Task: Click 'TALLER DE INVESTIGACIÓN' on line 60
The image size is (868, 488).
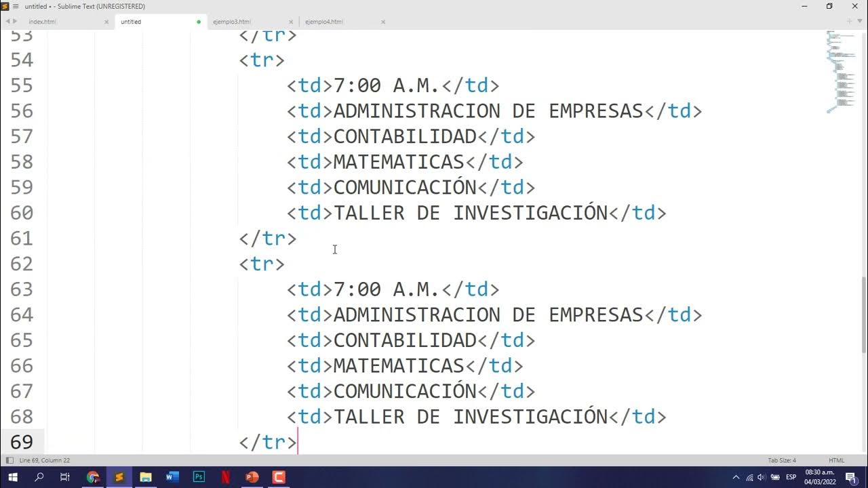Action: coord(471,213)
